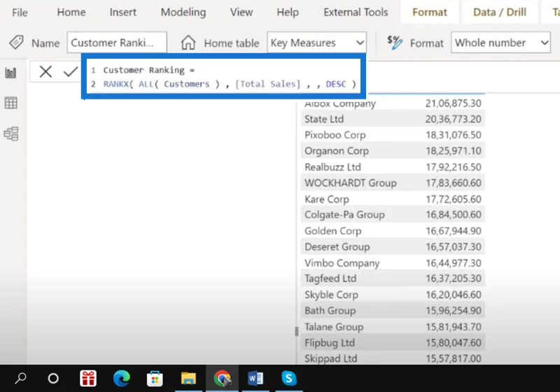Screen dimensions: 560x392
Task: Click the 17,83,660.60 sales value
Action: (x=453, y=183)
